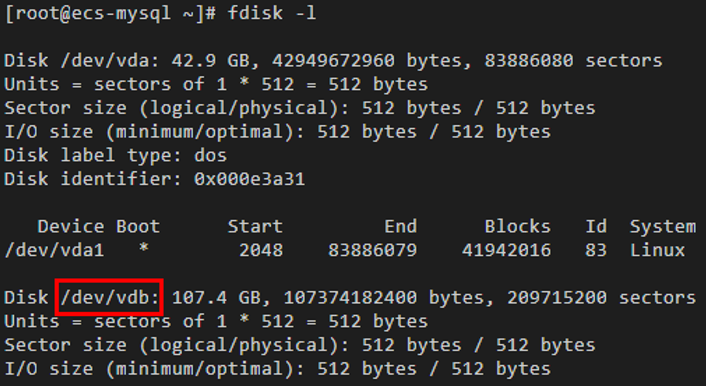Image resolution: width=706 pixels, height=386 pixels.
Task: Click the blocks value 41942016
Action: point(506,250)
